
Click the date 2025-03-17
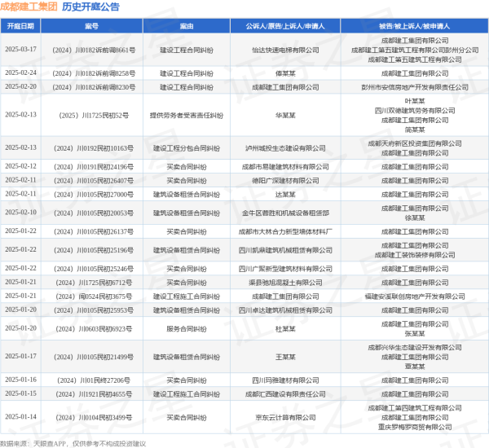coord(20,49)
